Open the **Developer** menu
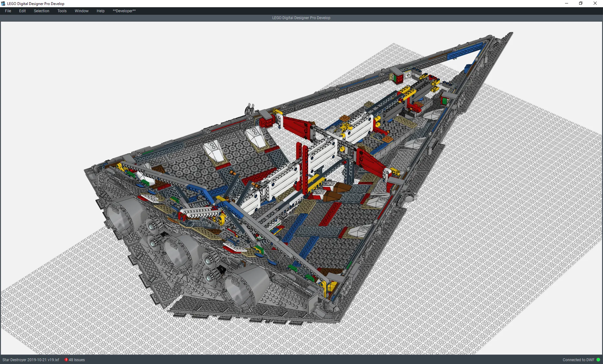The height and width of the screenshot is (364, 603). point(124,11)
